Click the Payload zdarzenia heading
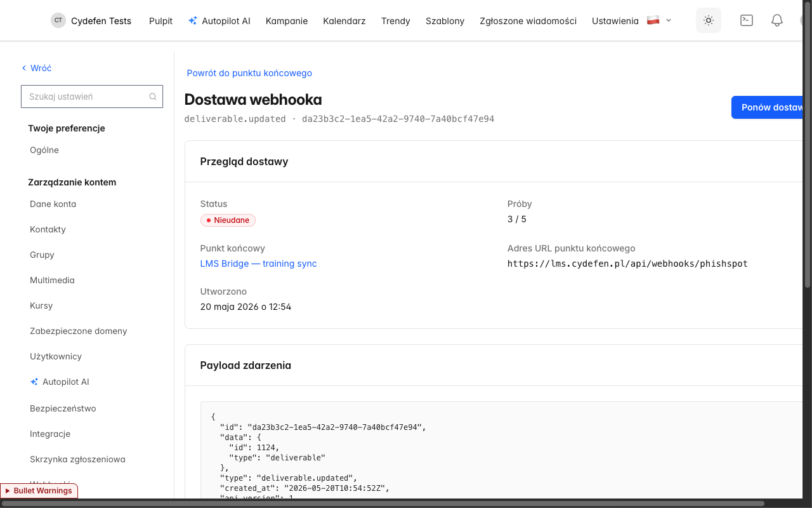The image size is (812, 508). [246, 366]
